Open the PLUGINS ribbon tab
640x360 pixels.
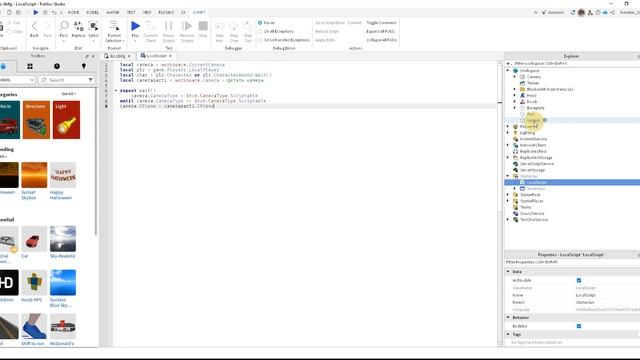click(166, 13)
